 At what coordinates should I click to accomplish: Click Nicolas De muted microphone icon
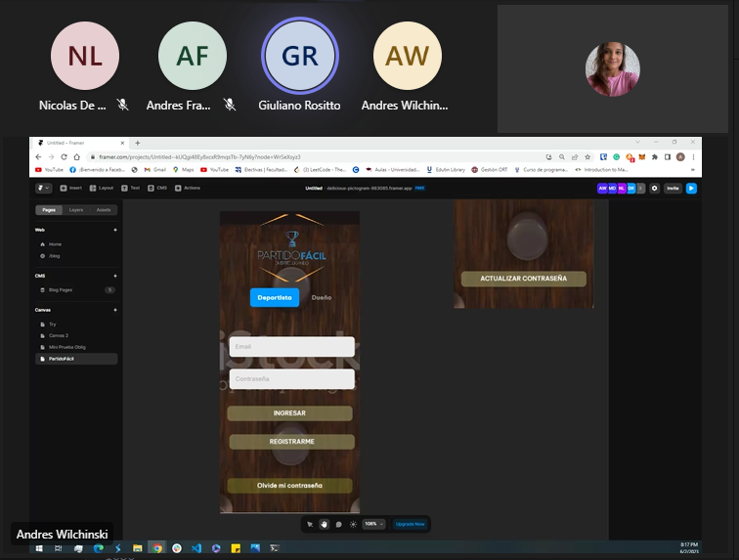[122, 105]
